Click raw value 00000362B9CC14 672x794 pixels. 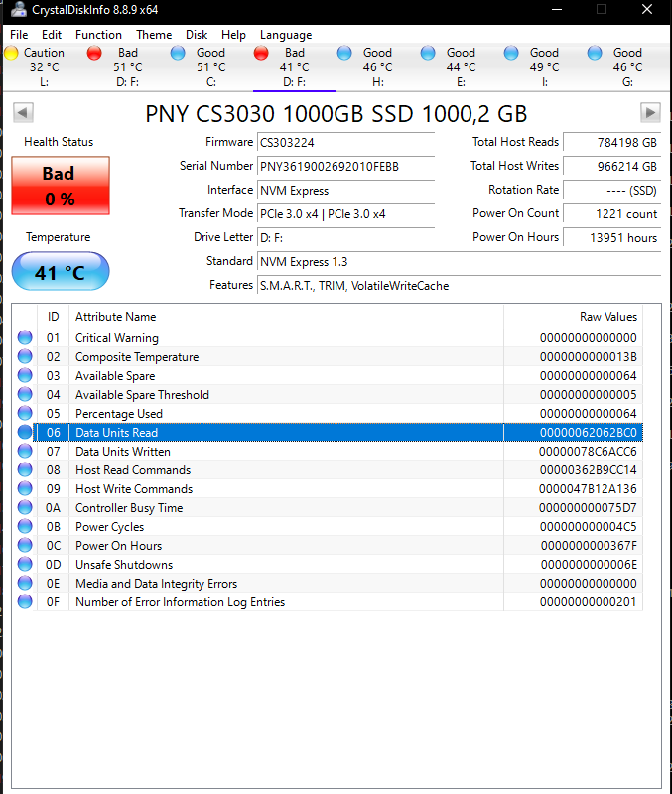coord(588,469)
